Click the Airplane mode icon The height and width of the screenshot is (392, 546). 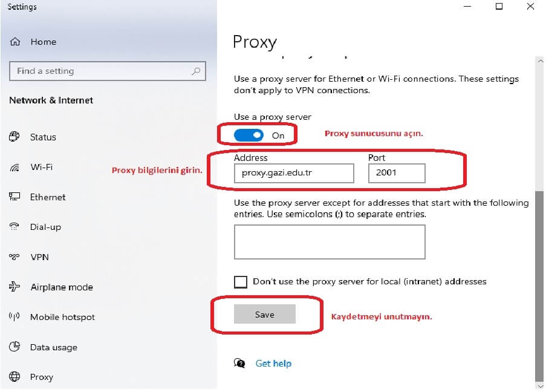(16, 287)
